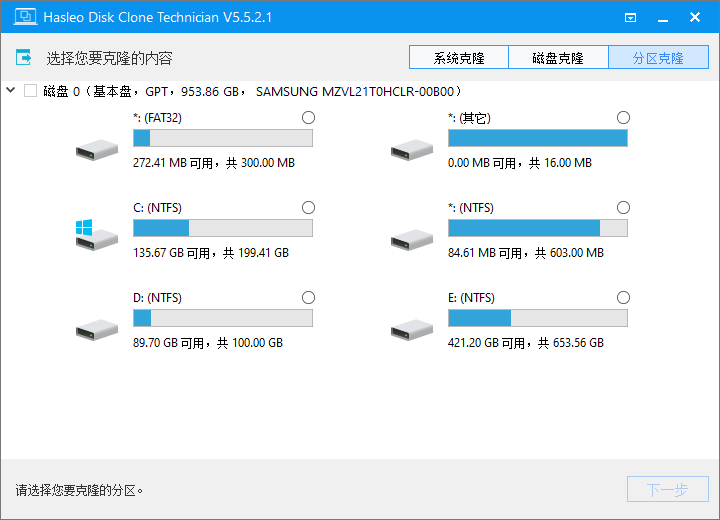The image size is (720, 520).
Task: Click the E: partition drive icon
Action: tap(411, 330)
